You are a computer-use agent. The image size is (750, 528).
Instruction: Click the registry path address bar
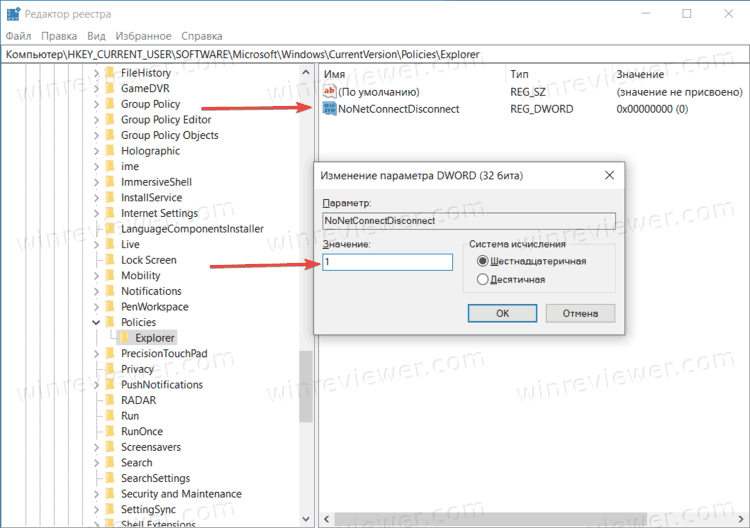tap(375, 54)
